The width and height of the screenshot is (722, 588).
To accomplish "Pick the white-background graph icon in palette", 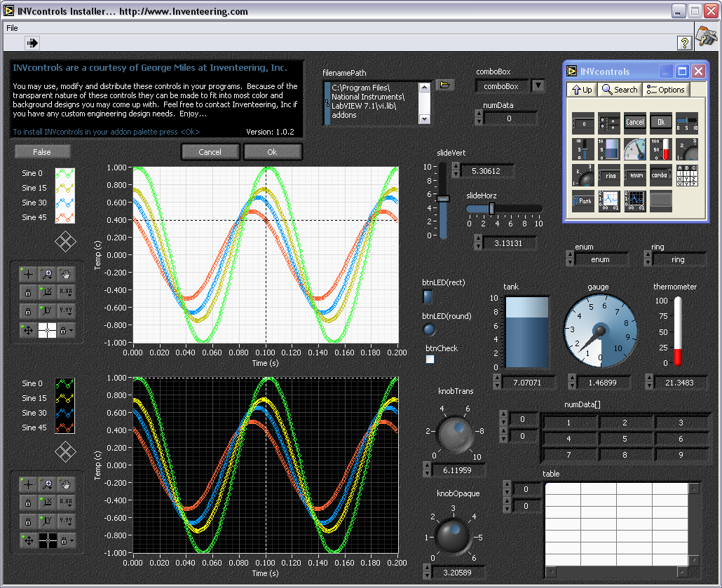I will tap(608, 200).
